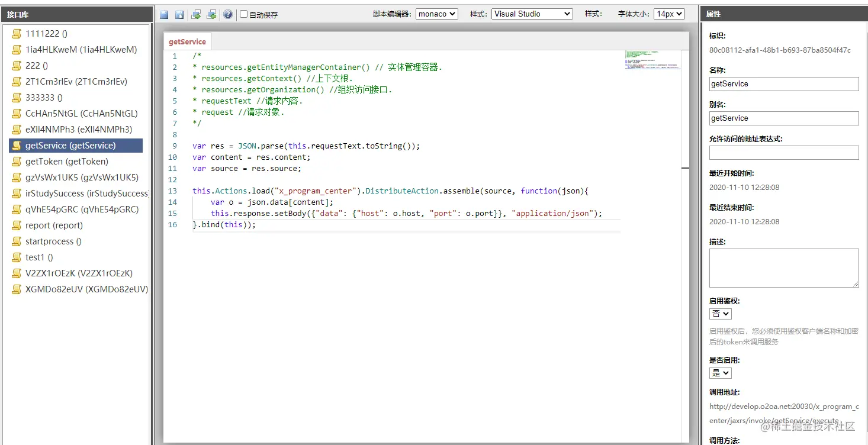Viewport: 868px width, 445px height.
Task: Open gzVsWx1UK5 (gzVsWx1UK5) interface
Action: pos(82,178)
